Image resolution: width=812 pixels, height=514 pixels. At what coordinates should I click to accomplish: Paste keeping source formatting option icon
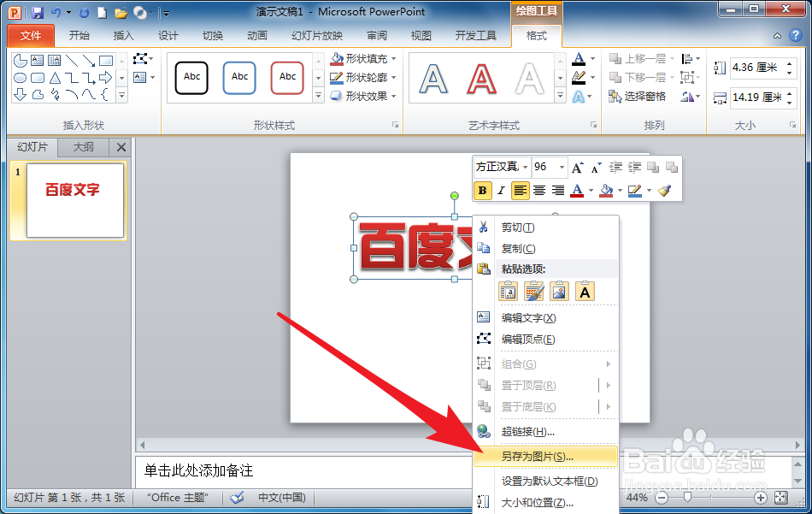tap(533, 291)
